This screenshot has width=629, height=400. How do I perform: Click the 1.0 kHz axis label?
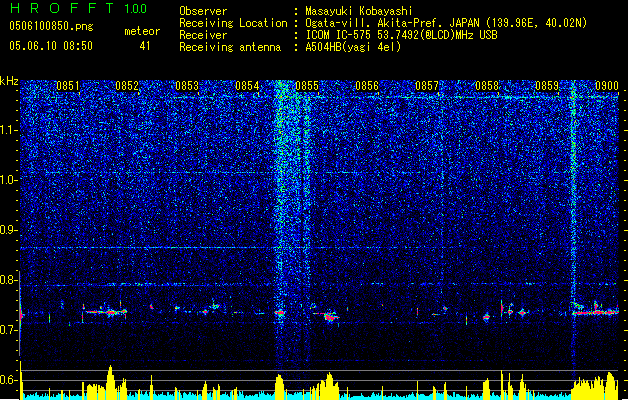coord(9,180)
